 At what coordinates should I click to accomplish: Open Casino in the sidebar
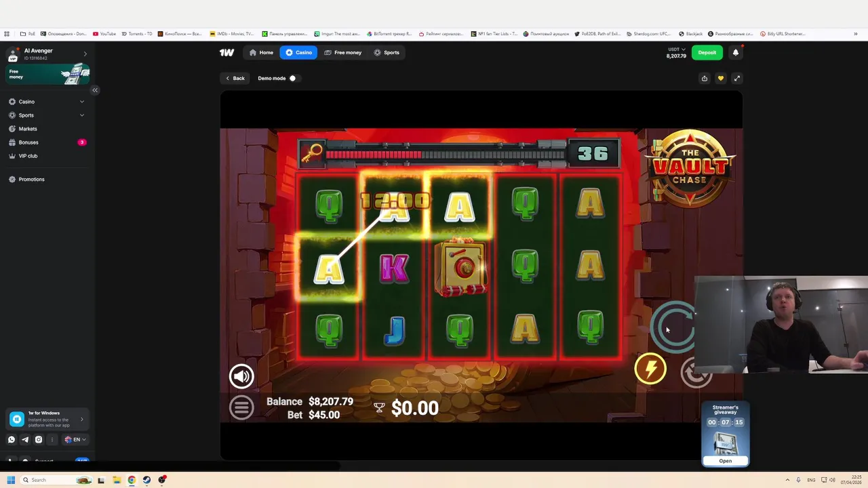(x=26, y=102)
